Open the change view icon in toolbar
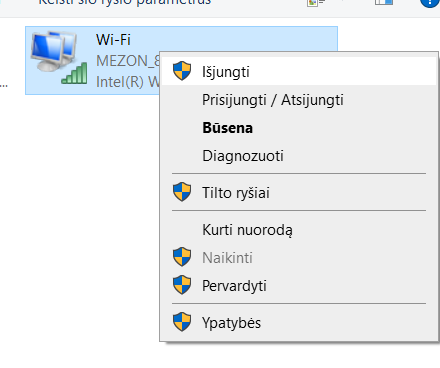This screenshot has height=368, width=440. pyautogui.click(x=316, y=3)
